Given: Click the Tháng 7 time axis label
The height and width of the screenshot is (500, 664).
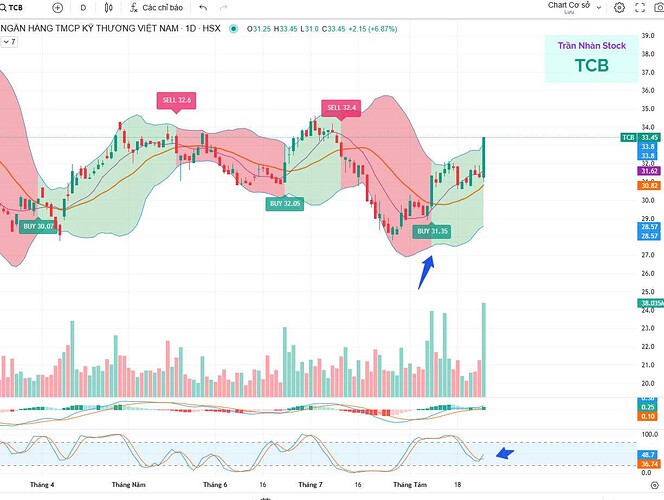Looking at the screenshot, I should pyautogui.click(x=310, y=485).
